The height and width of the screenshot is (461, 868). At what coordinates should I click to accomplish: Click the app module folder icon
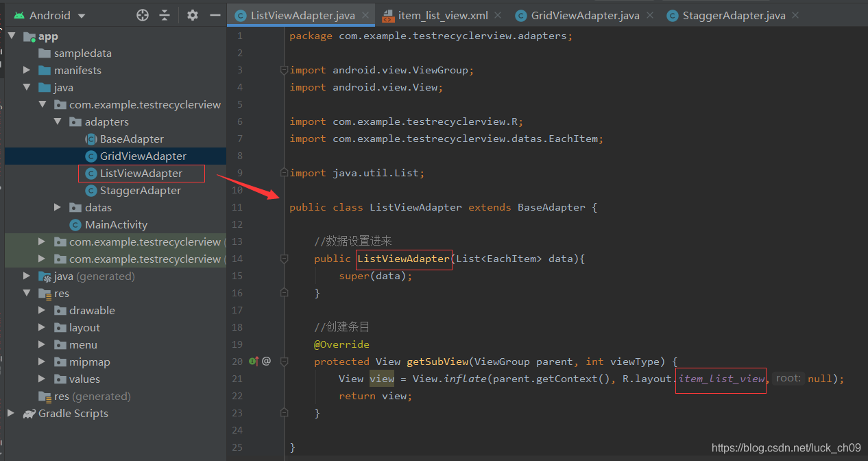click(x=29, y=36)
